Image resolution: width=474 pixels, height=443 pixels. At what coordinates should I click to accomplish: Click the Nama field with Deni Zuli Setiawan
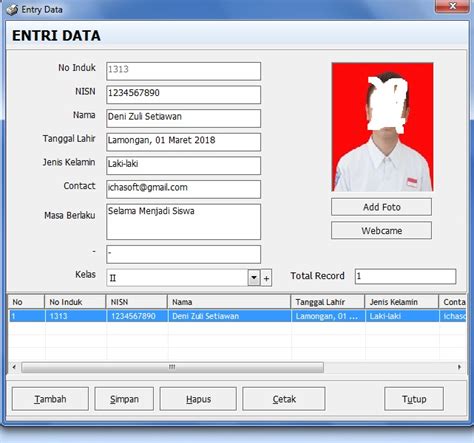[x=183, y=118]
